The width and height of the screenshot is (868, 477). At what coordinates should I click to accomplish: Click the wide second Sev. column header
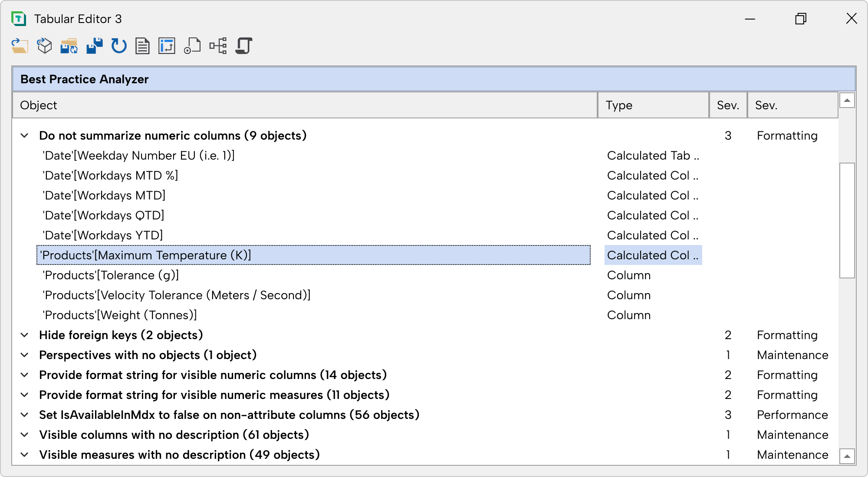click(792, 105)
